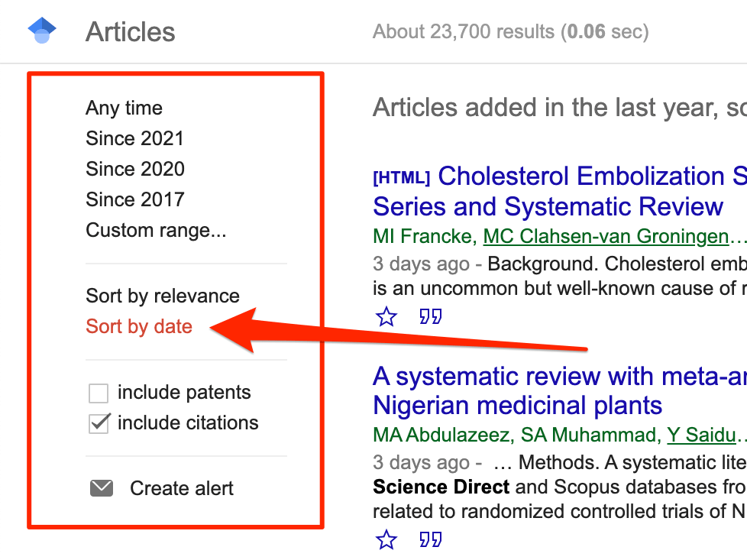Open author profile MC Clahsen-van Groningen
The image size is (747, 560).
[603, 236]
